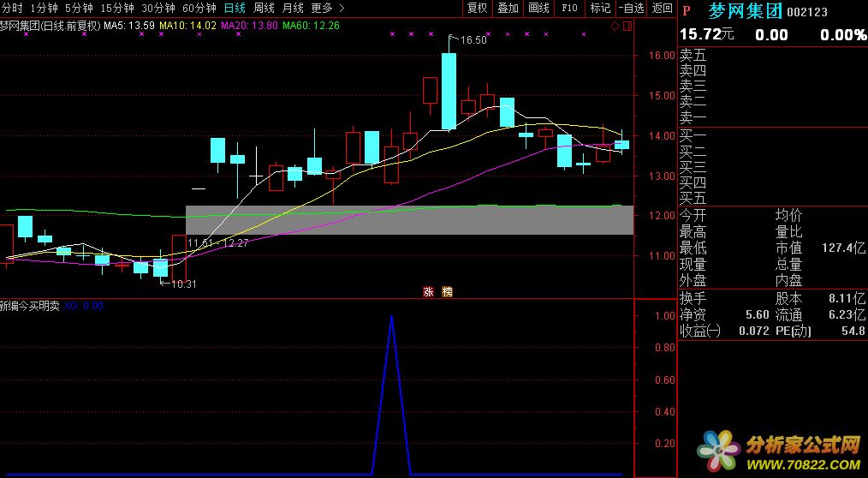Screen dimensions: 868x478
Task: Switch to the 周线 weekly chart tab
Action: (x=264, y=8)
